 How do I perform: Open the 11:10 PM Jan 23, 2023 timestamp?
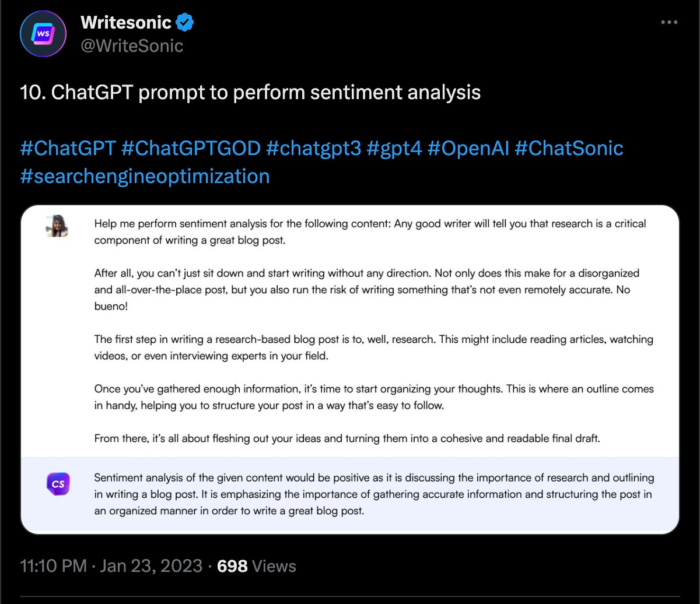111,566
